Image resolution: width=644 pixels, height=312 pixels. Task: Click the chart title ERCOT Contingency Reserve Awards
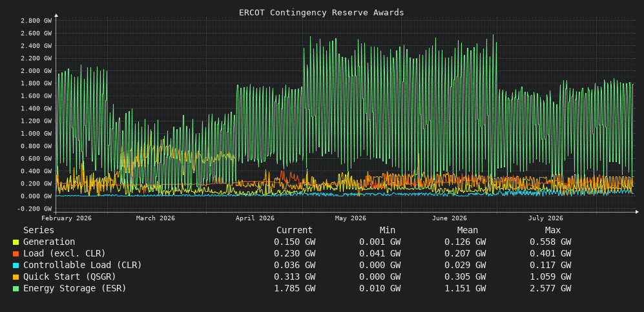pyautogui.click(x=322, y=12)
